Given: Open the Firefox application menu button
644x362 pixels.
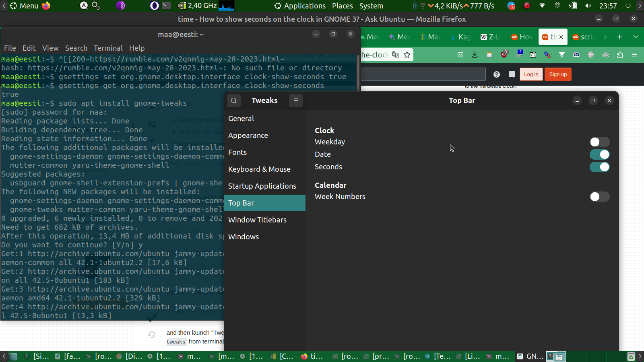Looking at the screenshot, I should 634,55.
